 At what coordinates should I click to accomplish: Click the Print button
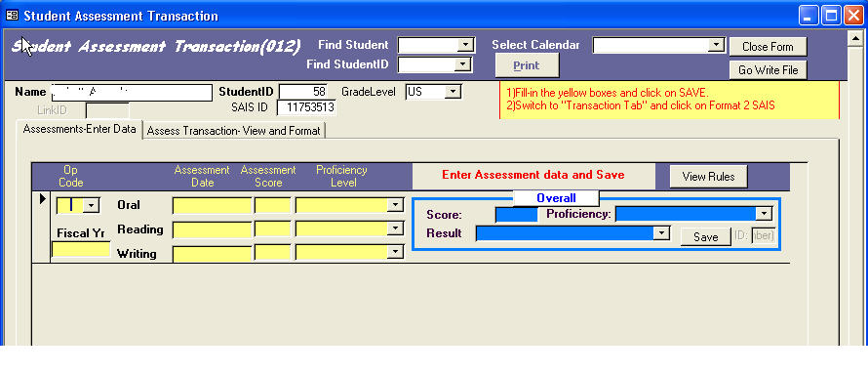(x=527, y=65)
